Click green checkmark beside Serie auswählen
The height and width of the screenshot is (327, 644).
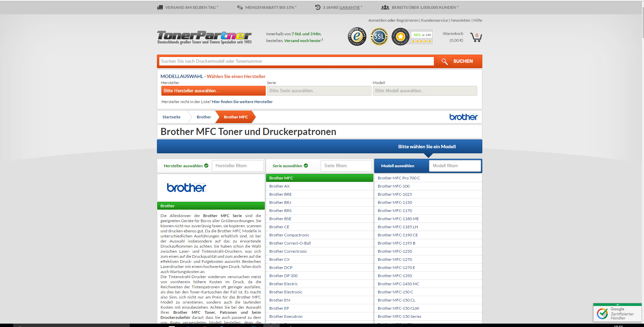point(306,166)
